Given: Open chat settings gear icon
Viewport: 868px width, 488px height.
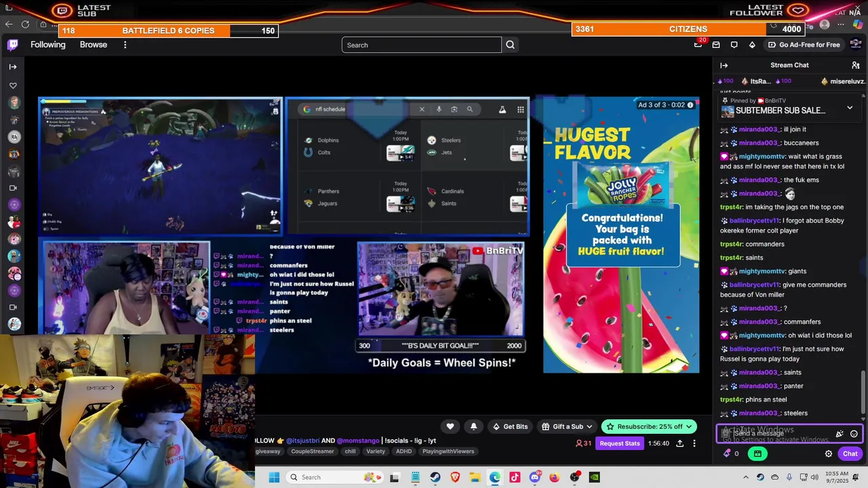Looking at the screenshot, I should [828, 453].
